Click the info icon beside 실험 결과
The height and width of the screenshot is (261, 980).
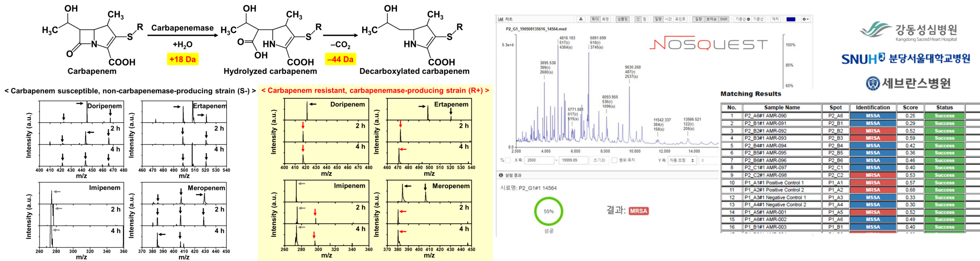pyautogui.click(x=501, y=175)
